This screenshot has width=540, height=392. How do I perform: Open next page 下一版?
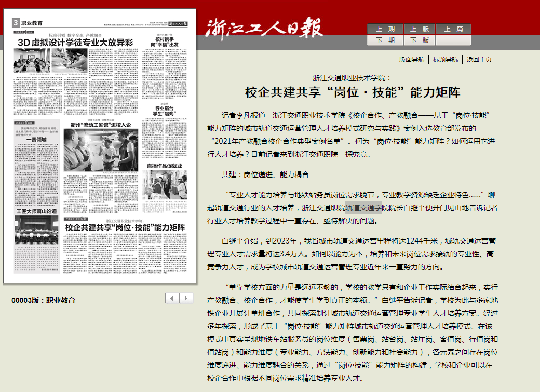pyautogui.click(x=419, y=40)
